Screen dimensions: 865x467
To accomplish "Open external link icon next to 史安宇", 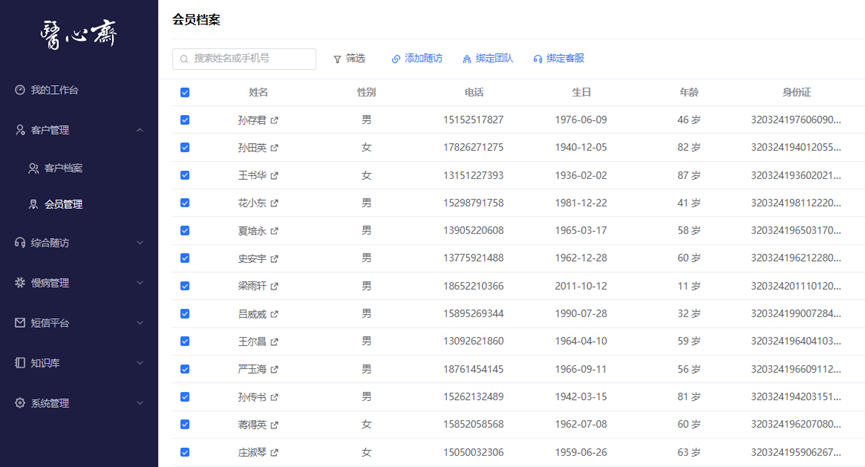I will (x=274, y=259).
